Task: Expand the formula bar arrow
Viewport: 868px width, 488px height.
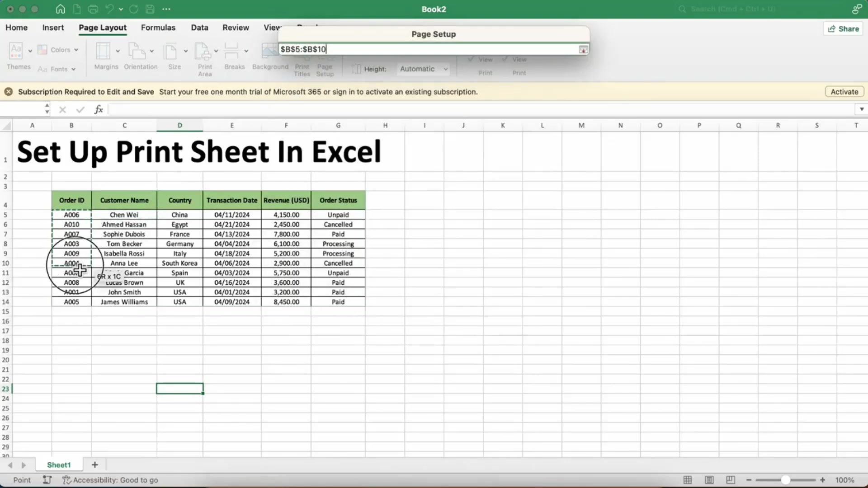Action: [861, 109]
